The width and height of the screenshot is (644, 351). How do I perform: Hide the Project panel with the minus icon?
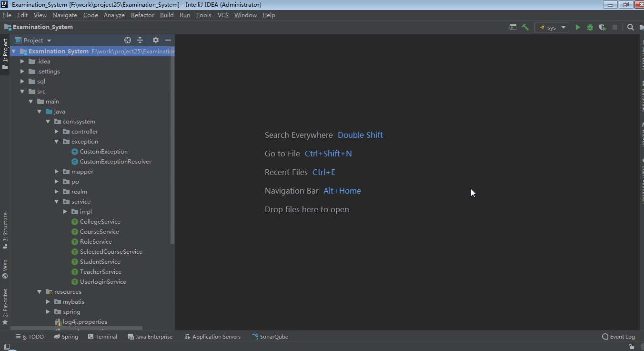point(168,40)
